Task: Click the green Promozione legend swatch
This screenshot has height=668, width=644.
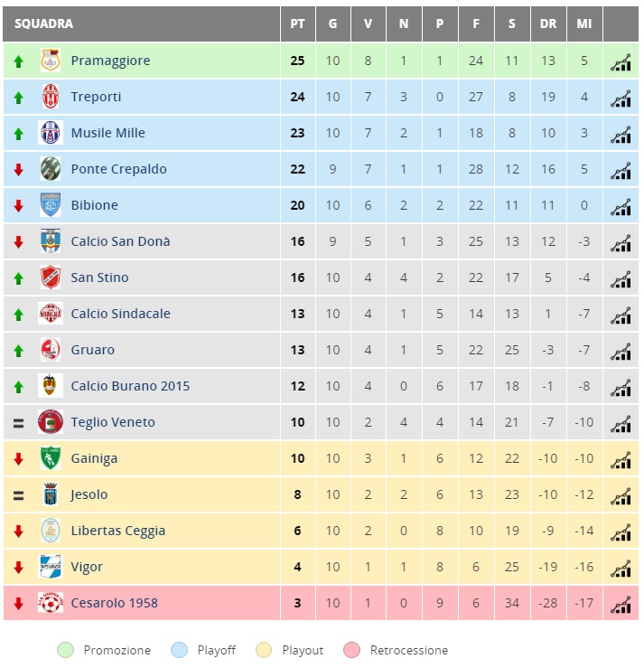Action: tap(66, 650)
